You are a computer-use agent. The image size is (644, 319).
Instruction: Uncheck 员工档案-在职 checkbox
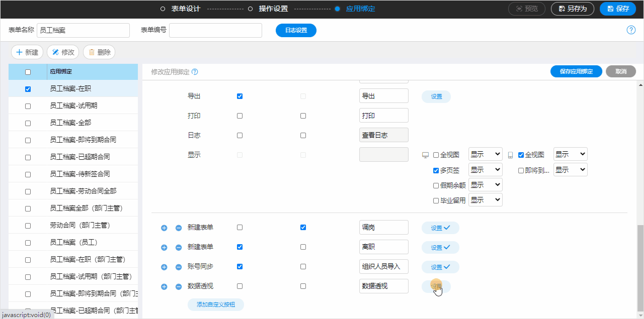coord(28,89)
